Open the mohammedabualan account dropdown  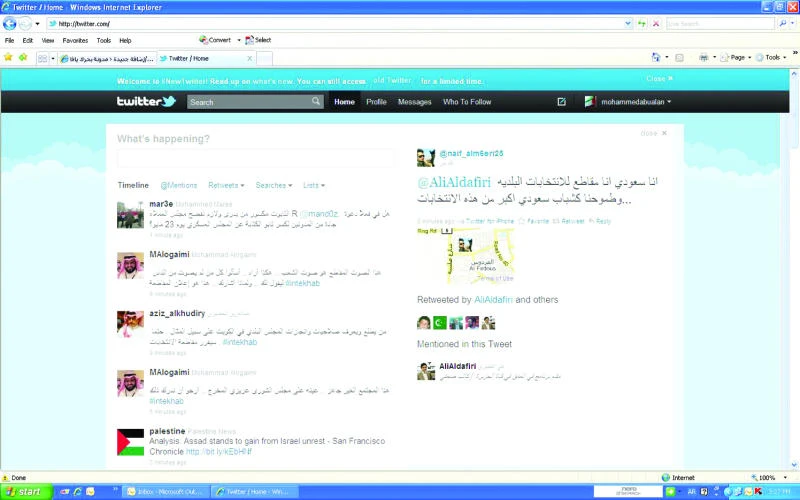[636, 102]
